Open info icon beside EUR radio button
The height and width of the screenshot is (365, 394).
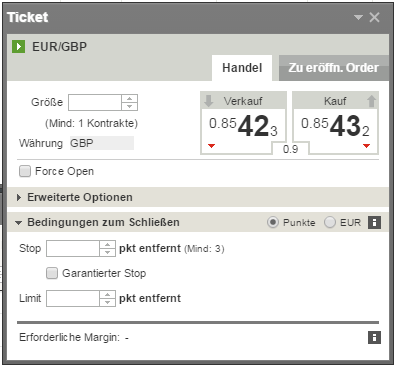point(374,222)
